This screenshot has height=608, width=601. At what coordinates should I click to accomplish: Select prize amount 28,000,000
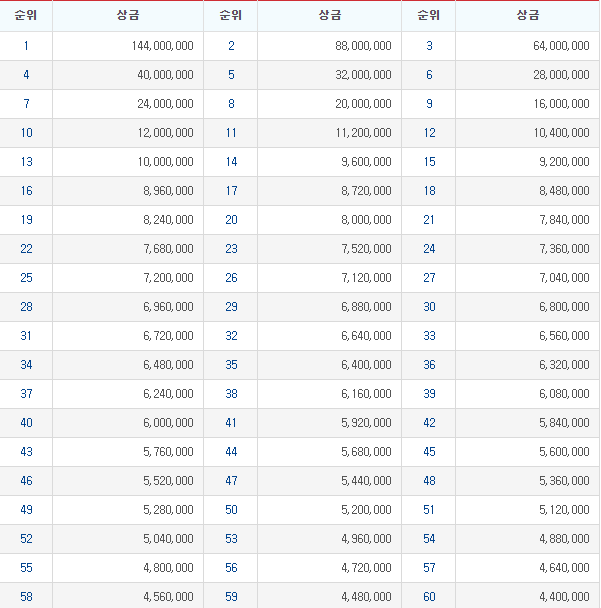(561, 75)
